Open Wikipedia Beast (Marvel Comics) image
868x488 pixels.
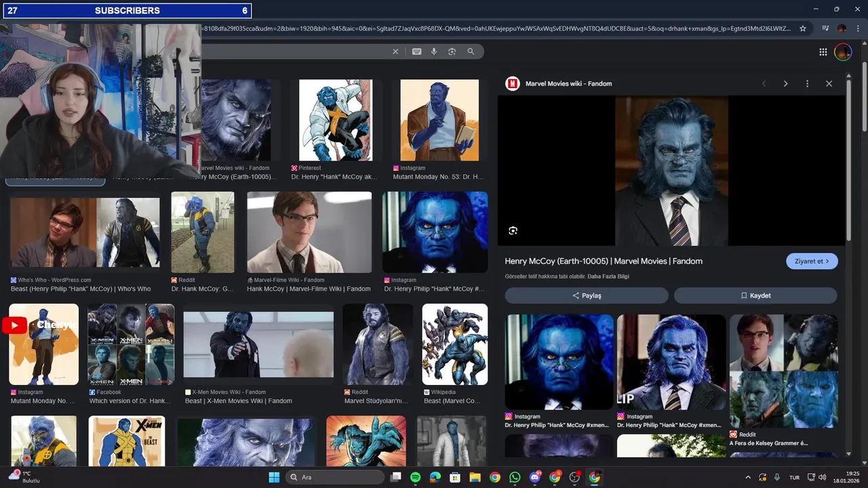[x=455, y=344]
